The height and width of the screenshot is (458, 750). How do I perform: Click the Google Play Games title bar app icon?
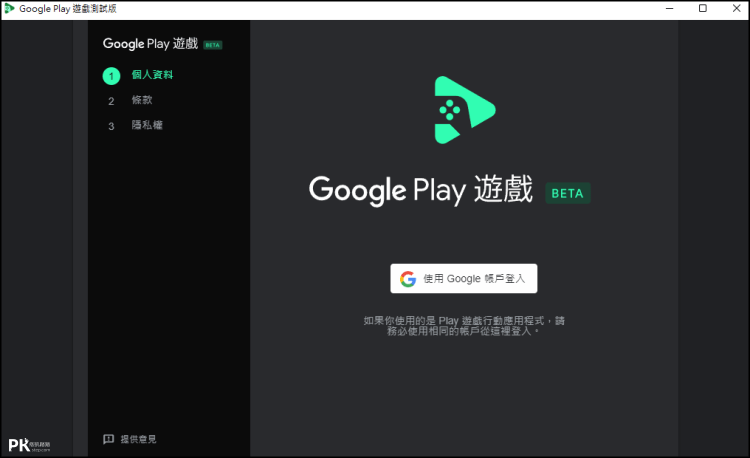click(x=10, y=9)
